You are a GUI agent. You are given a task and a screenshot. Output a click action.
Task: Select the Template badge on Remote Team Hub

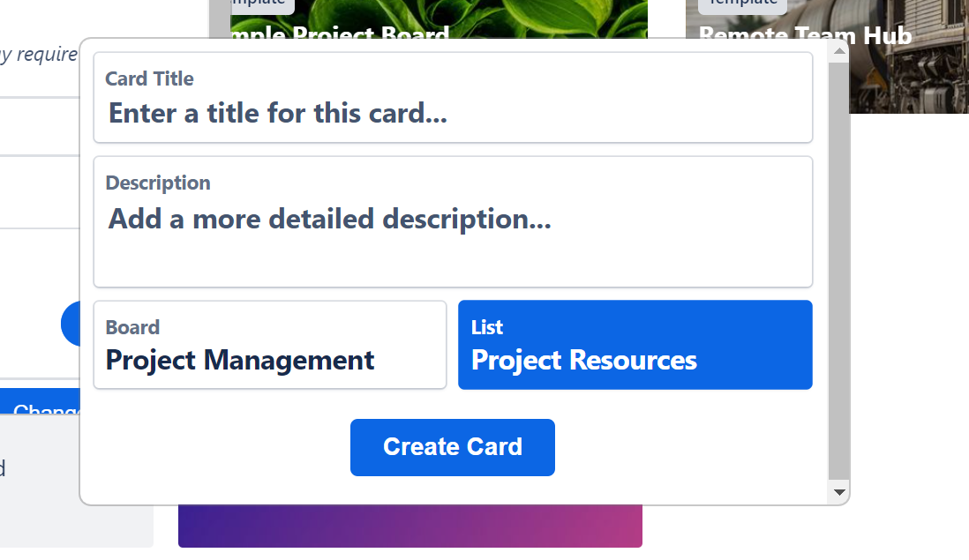click(x=742, y=4)
